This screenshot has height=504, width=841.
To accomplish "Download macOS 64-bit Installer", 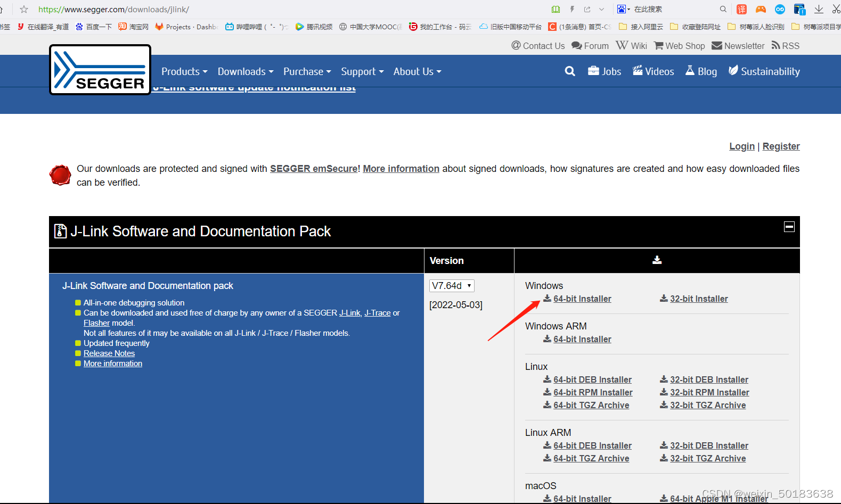I will [577, 499].
